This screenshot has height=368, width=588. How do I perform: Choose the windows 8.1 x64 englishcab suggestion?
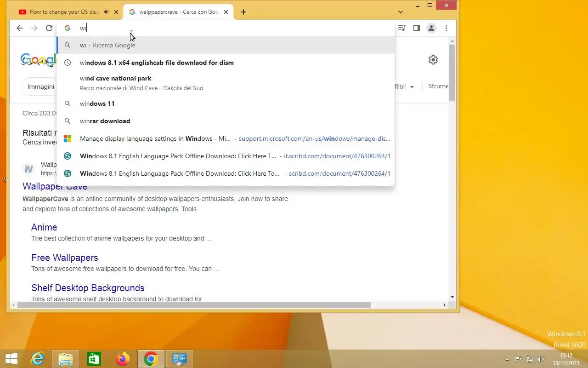[x=226, y=63]
